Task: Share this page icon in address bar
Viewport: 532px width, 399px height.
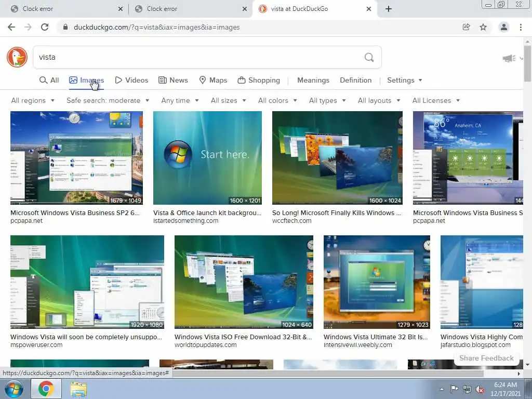Action: (x=467, y=27)
